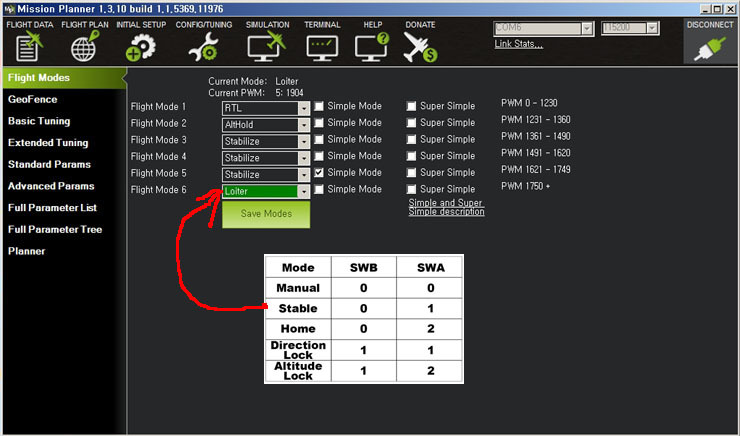Open Flight Mode 1 RTL dropdown
Viewport: 740px width, 436px height.
point(266,108)
